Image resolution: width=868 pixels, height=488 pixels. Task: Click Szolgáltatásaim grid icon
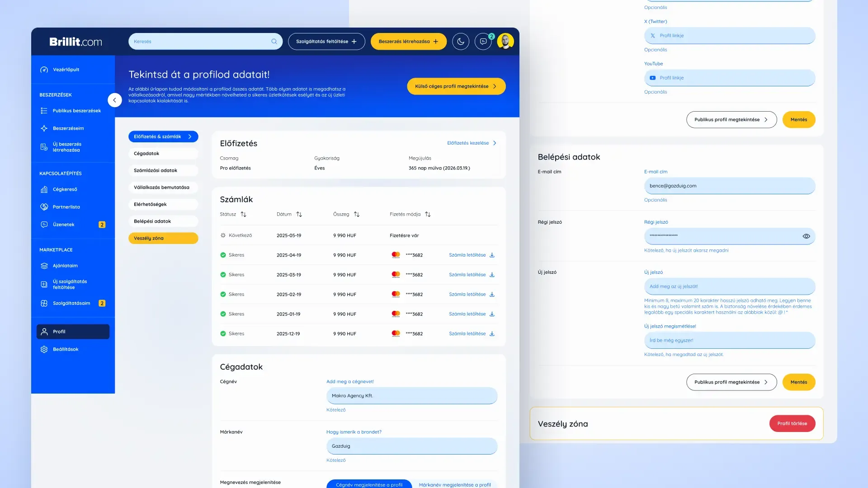point(44,303)
